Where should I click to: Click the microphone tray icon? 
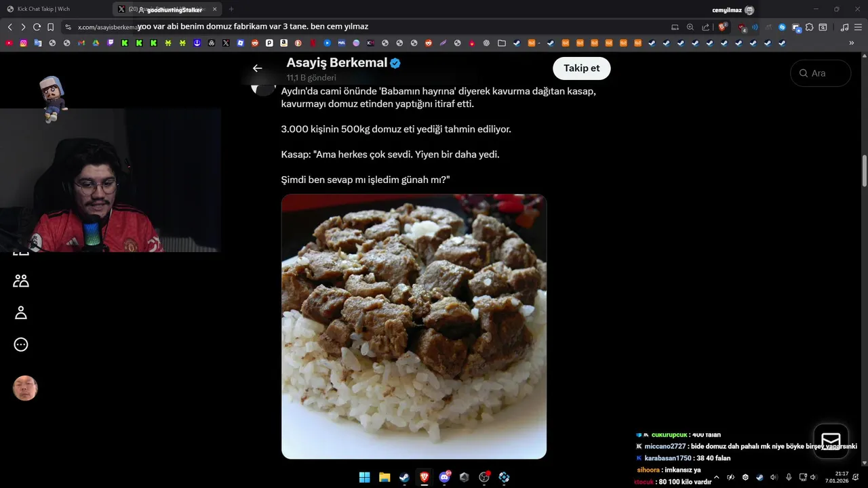789,477
